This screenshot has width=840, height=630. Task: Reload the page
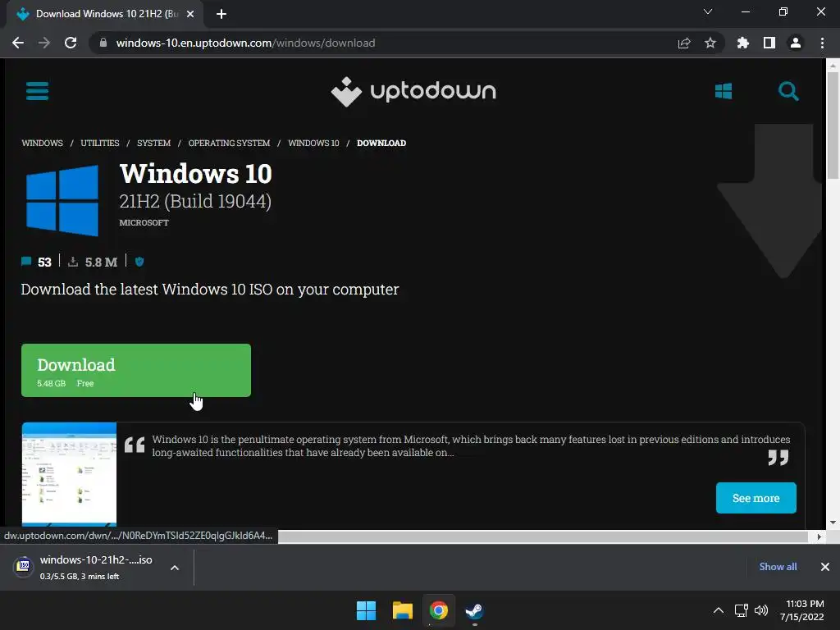coord(71,43)
